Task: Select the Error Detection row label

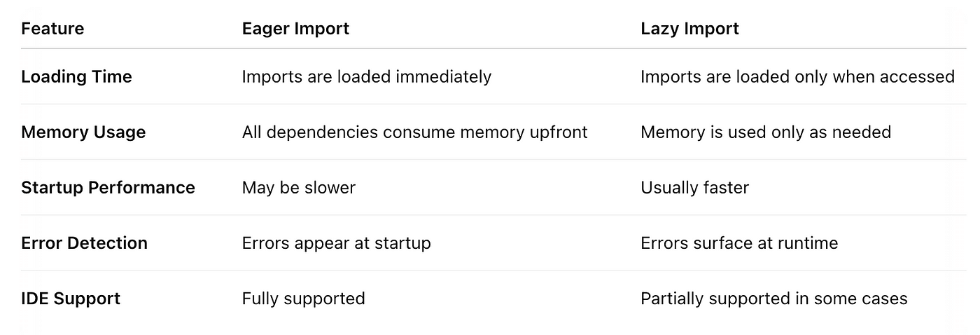Action: 84,242
